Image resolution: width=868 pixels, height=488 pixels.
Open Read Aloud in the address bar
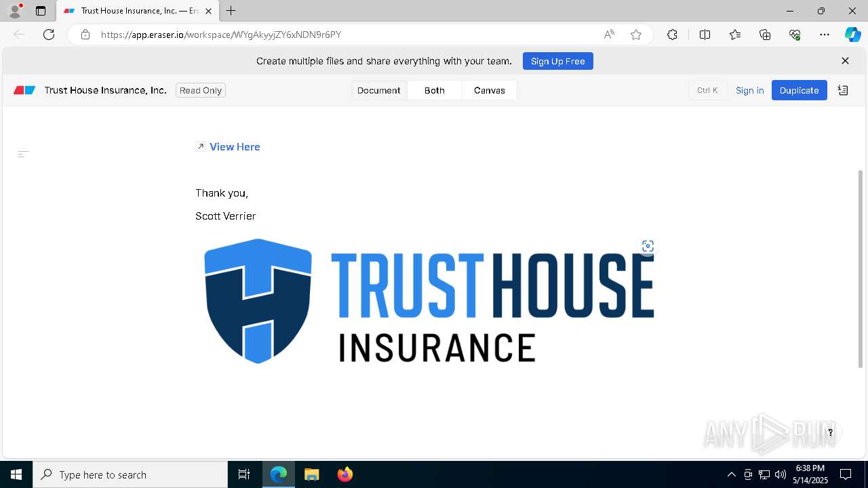click(x=609, y=35)
